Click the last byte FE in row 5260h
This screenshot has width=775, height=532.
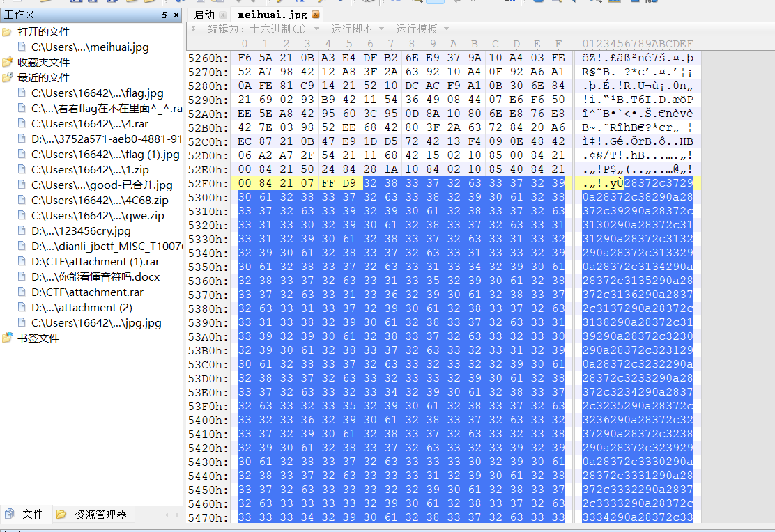[558, 58]
